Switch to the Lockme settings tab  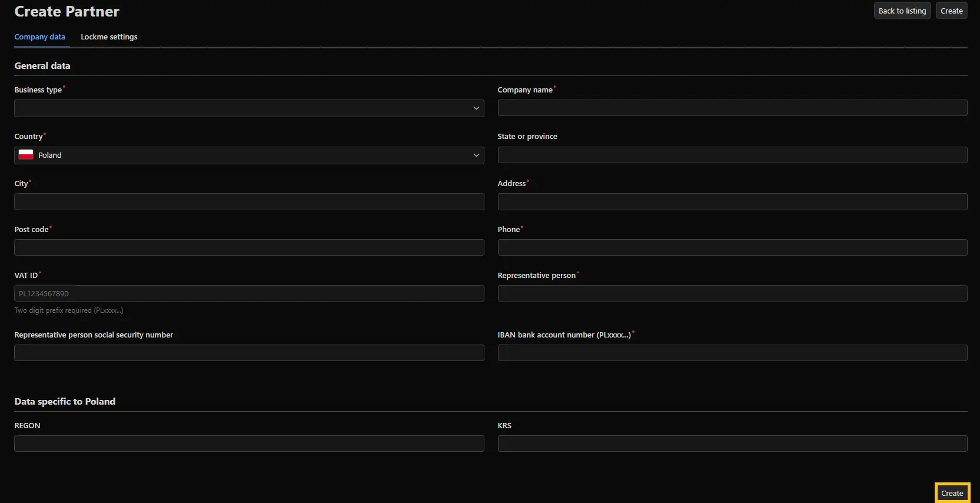click(109, 37)
